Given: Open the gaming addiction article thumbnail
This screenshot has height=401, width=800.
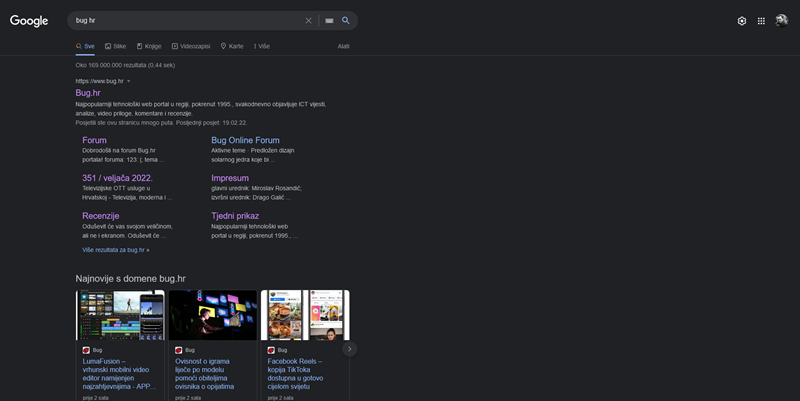Looking at the screenshot, I should pyautogui.click(x=213, y=315).
